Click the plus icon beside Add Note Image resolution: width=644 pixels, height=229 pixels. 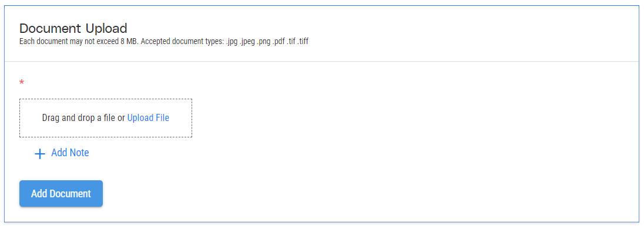coord(40,154)
